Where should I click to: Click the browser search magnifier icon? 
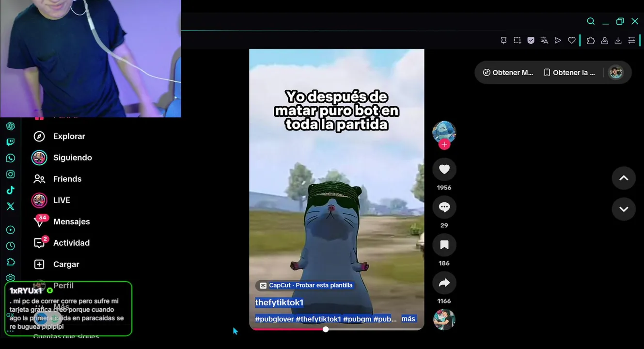pos(591,21)
